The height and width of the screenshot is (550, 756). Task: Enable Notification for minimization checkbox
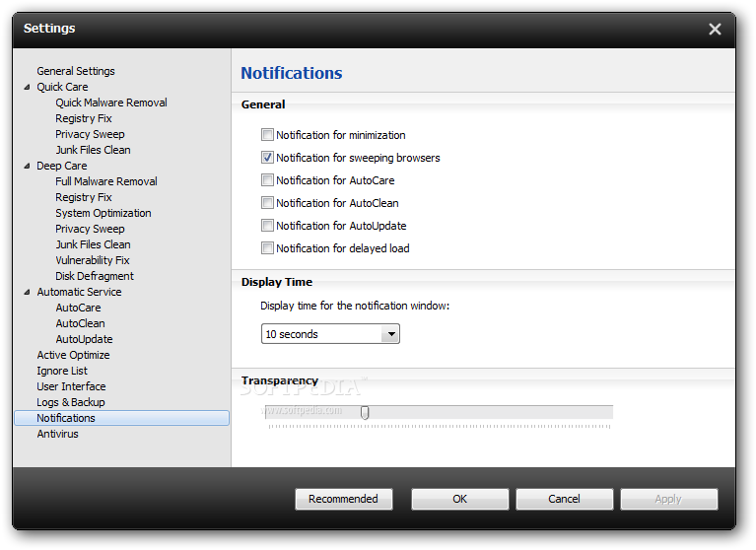pyautogui.click(x=267, y=134)
